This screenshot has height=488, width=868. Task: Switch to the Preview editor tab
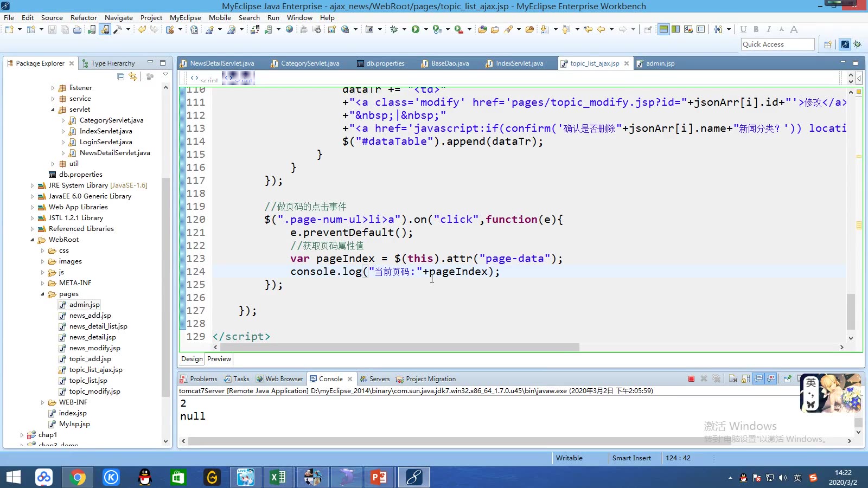[219, 359]
